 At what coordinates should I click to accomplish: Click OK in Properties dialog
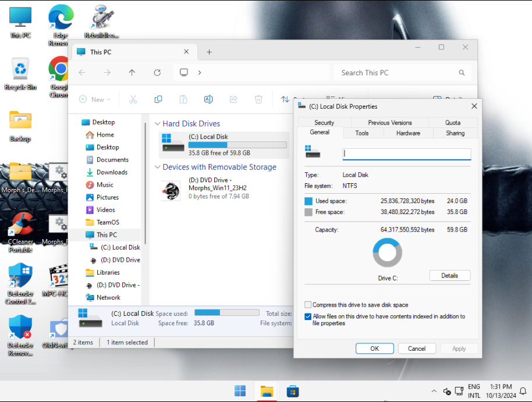click(375, 348)
